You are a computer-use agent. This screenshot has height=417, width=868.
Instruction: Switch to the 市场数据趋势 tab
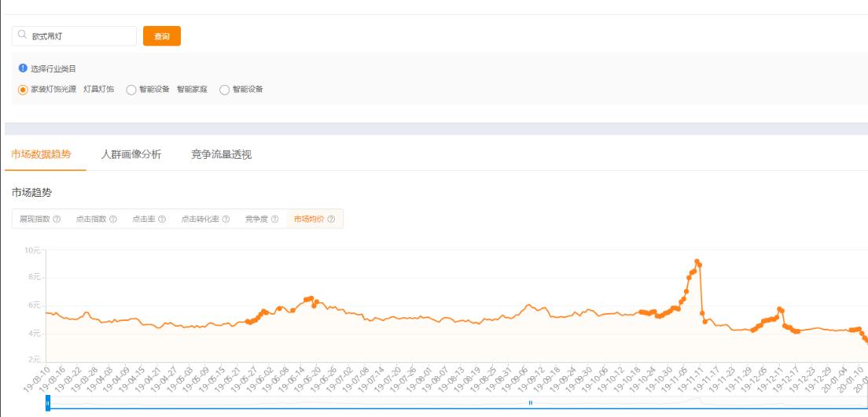(42, 154)
